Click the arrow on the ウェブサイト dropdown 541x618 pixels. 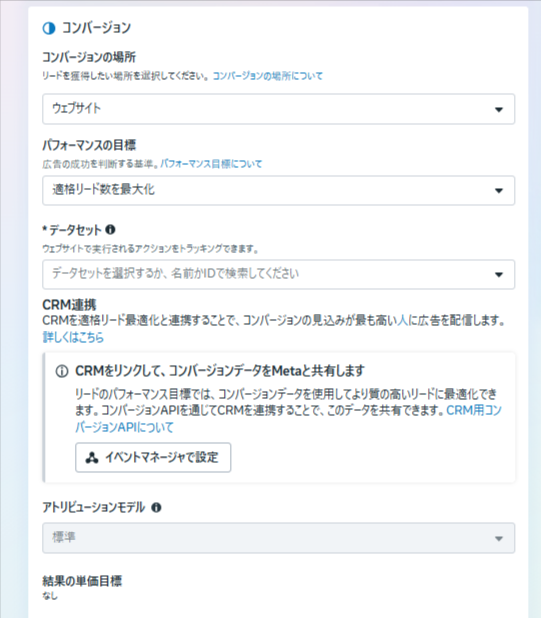499,110
